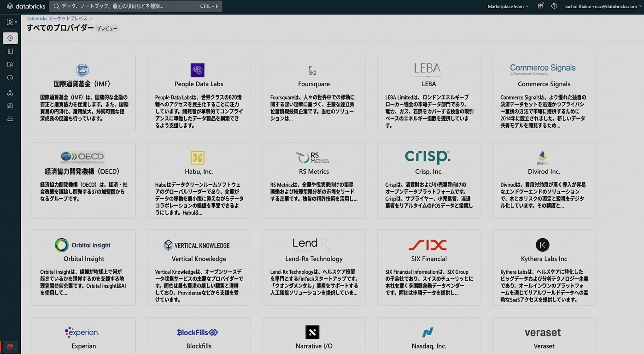Open the RS Metrics provider title
The width and height of the screenshot is (644, 354).
(x=314, y=171)
